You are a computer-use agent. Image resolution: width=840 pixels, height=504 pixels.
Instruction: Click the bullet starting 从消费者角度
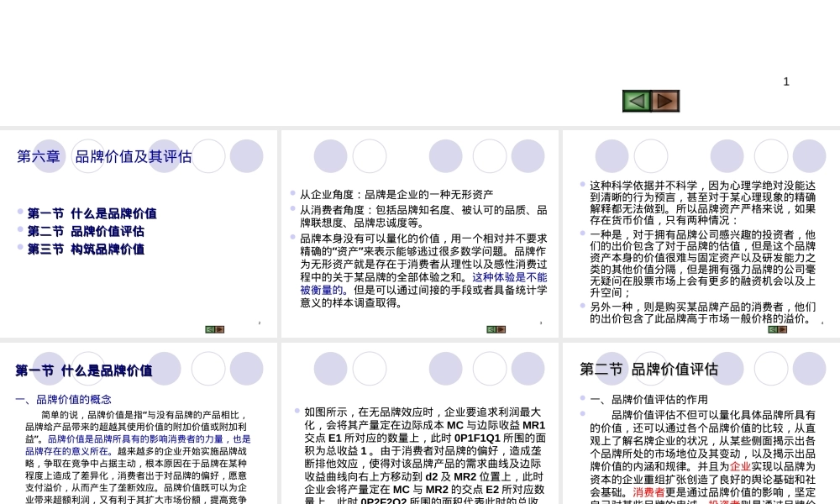pyautogui.click(x=423, y=217)
